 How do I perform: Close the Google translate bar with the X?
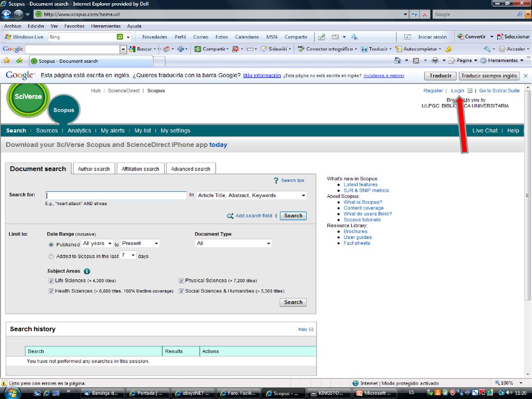tap(526, 76)
